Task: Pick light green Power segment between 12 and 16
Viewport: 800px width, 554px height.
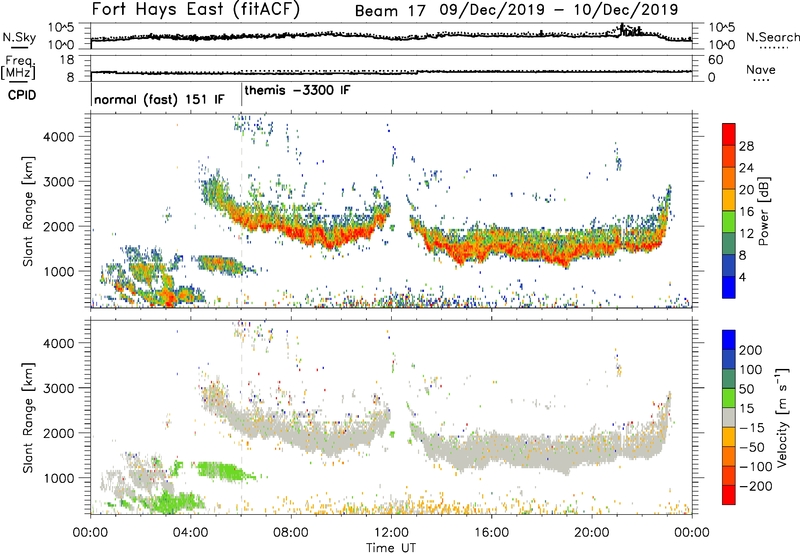Action: coord(729,221)
